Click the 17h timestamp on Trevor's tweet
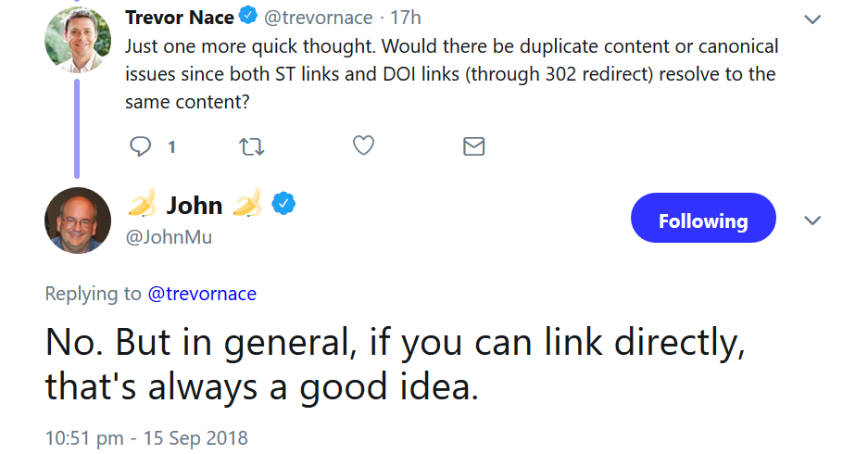Screen dimensions: 868x454 click(x=404, y=17)
